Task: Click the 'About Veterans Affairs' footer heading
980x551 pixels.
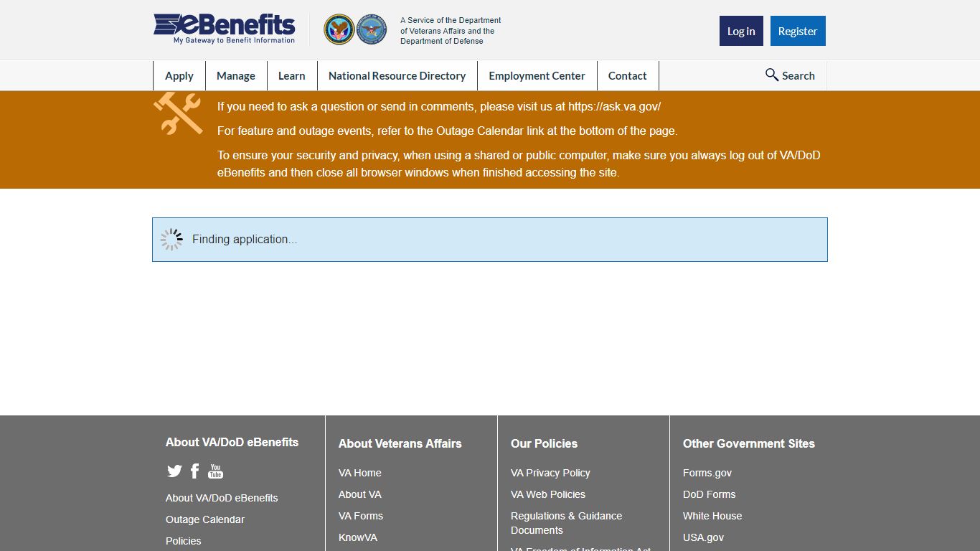Action: click(400, 443)
